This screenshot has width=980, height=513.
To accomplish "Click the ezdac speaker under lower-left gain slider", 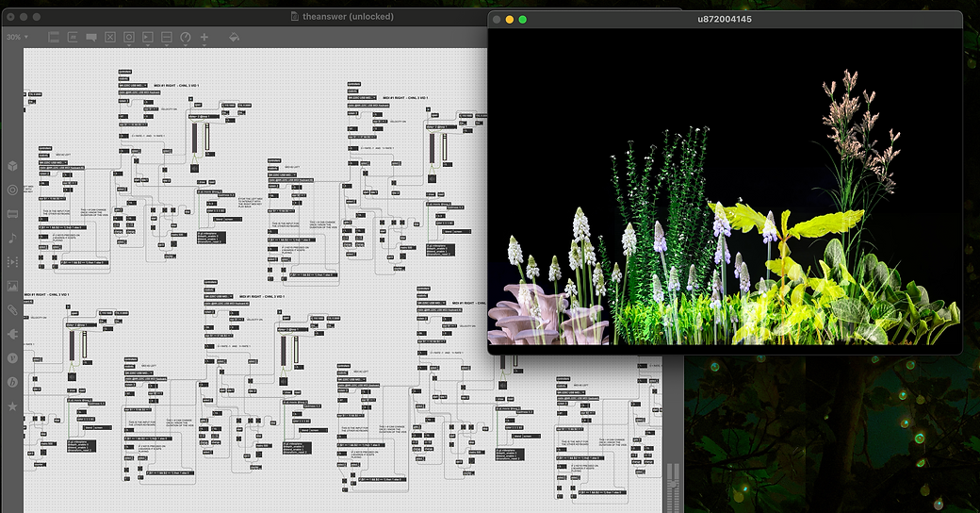I will pyautogui.click(x=72, y=376).
